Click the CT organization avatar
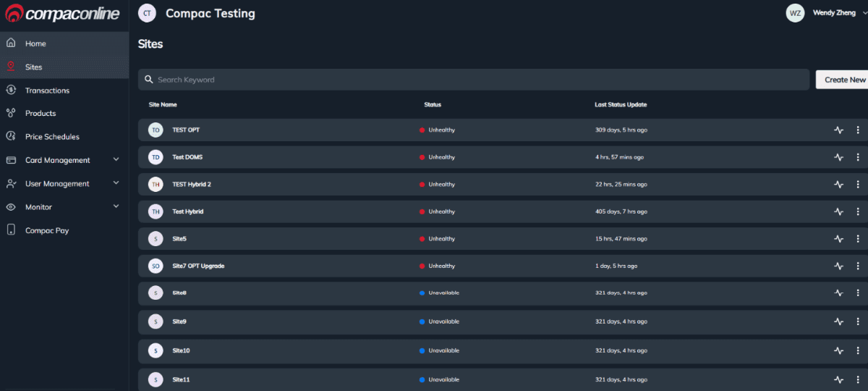 coord(148,13)
